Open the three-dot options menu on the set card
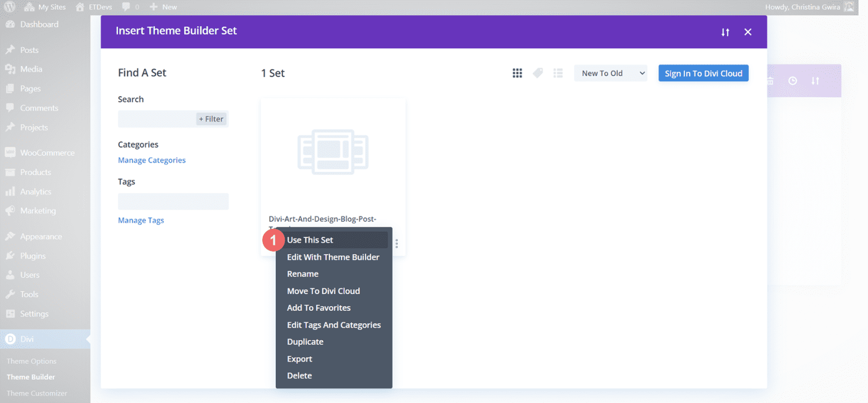Screen dimensions: 868x403 pos(396,243)
